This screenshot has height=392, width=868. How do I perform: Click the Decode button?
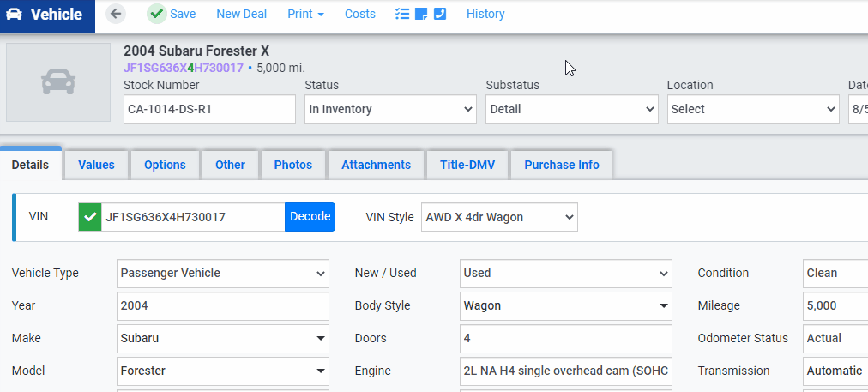(310, 217)
